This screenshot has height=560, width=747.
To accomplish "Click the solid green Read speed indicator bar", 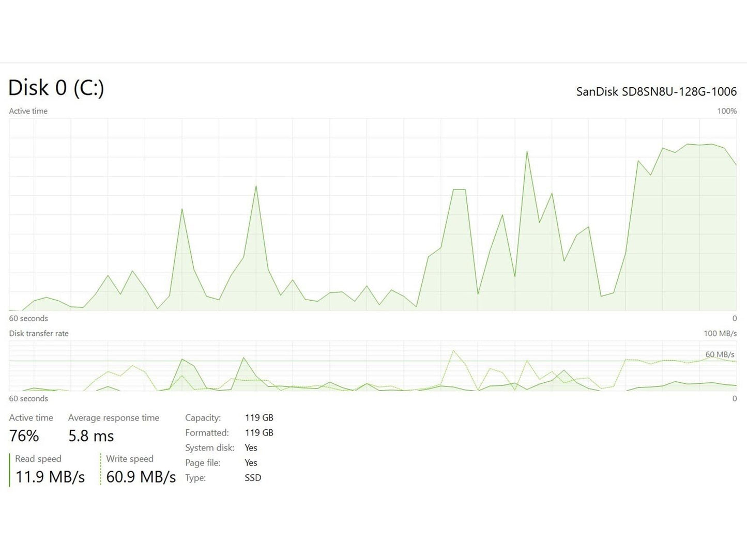I will tap(10, 470).
